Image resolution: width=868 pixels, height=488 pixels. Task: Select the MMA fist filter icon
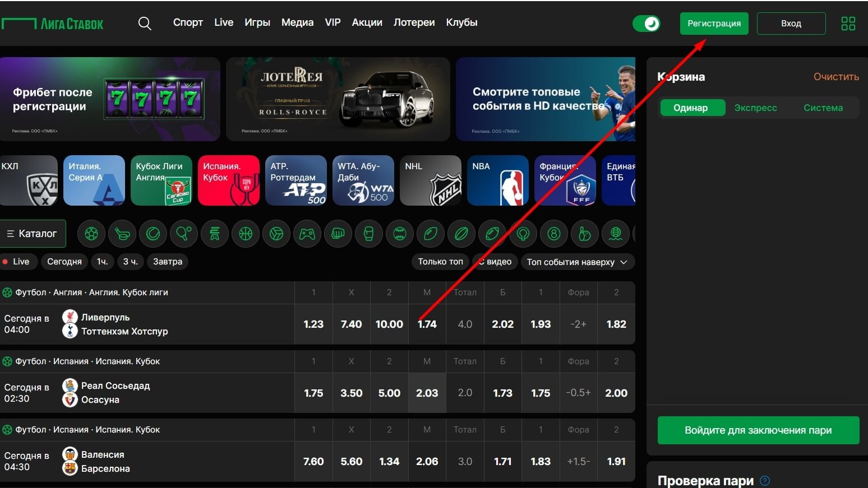pyautogui.click(x=338, y=234)
